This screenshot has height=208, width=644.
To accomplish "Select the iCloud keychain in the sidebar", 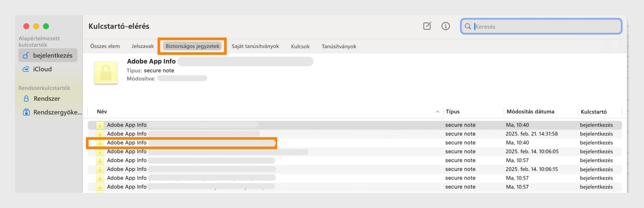I will 48,69.
